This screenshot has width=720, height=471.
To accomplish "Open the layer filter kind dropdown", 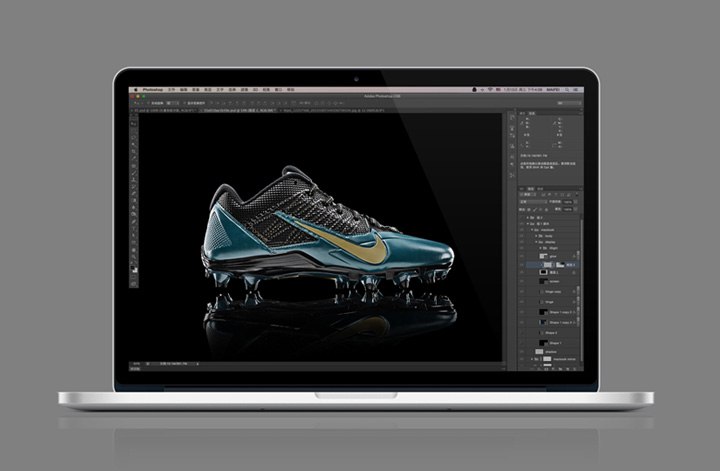I will [x=528, y=195].
